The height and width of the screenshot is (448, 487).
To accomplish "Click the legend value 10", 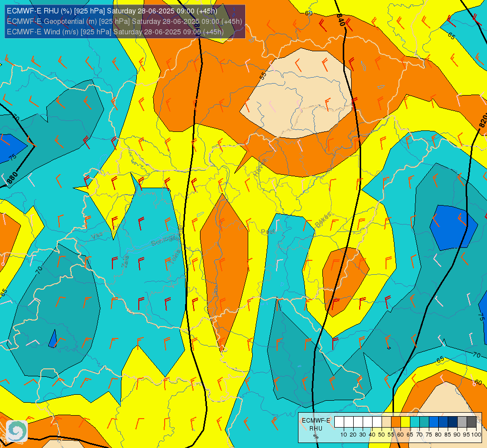I will pos(344,435).
